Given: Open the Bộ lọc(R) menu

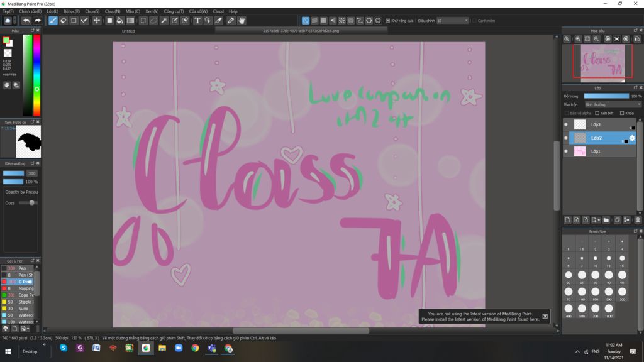Looking at the screenshot, I should click(x=72, y=11).
